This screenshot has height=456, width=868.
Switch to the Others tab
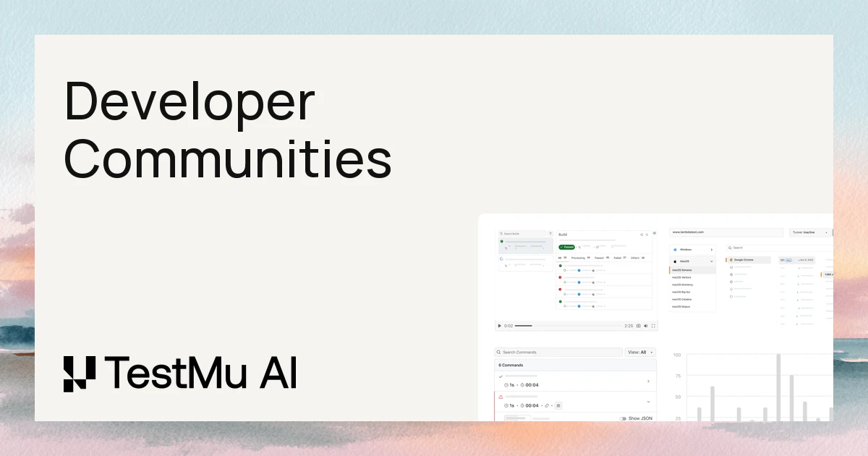click(x=637, y=258)
